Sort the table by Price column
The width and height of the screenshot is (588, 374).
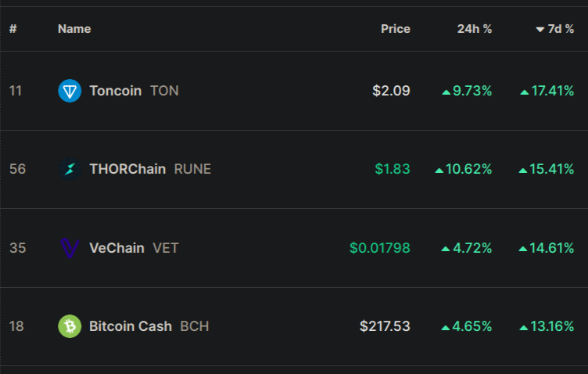395,29
